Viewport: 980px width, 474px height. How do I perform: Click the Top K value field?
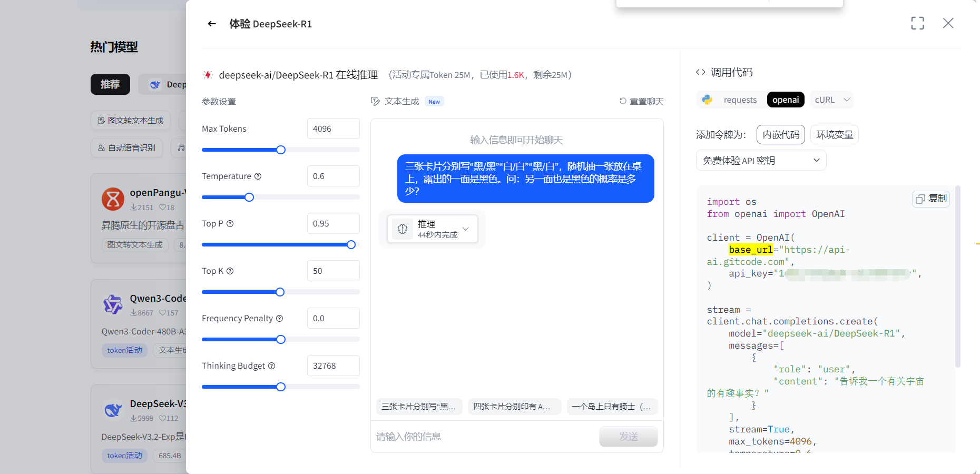333,271
